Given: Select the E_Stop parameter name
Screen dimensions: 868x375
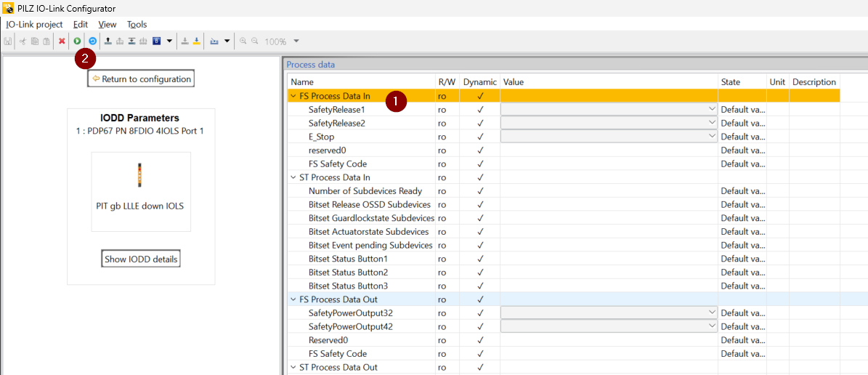Looking at the screenshot, I should click(321, 136).
